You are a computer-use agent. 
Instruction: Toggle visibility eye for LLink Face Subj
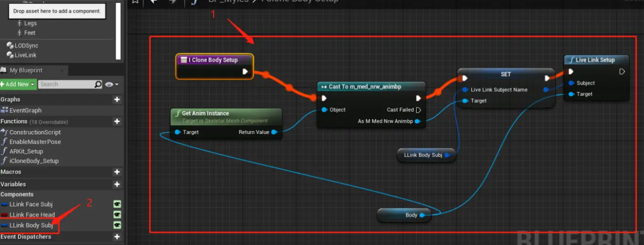tap(117, 204)
